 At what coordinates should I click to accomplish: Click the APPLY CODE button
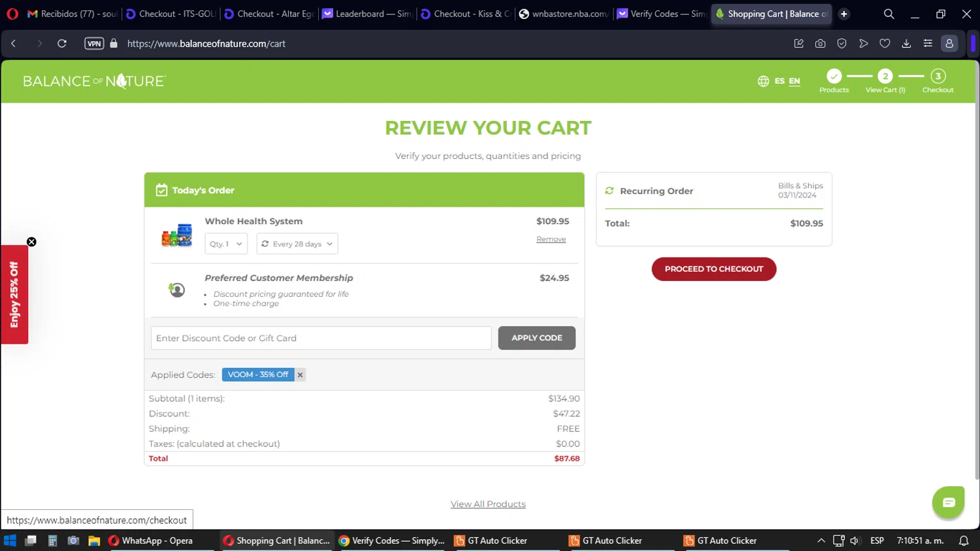tap(536, 338)
